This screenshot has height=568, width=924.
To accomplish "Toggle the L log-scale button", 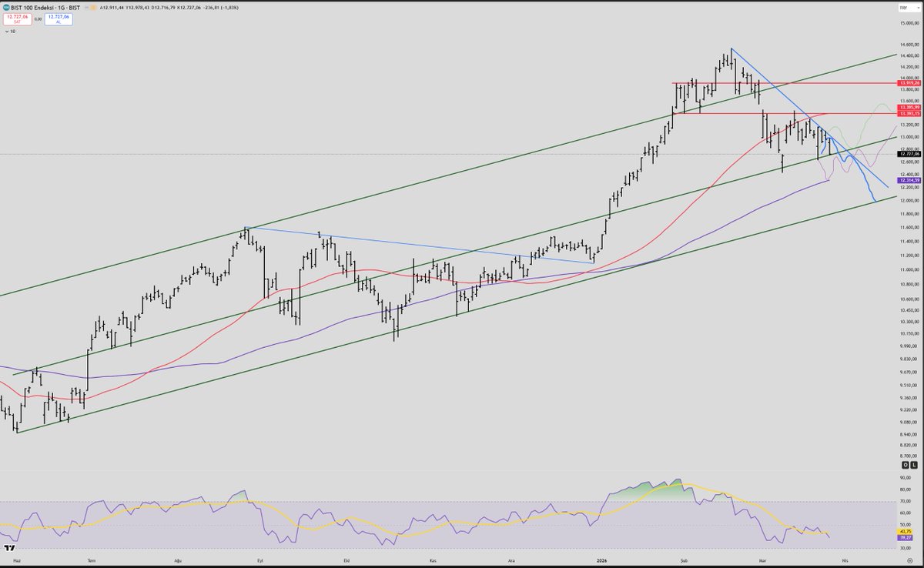I will pyautogui.click(x=914, y=465).
